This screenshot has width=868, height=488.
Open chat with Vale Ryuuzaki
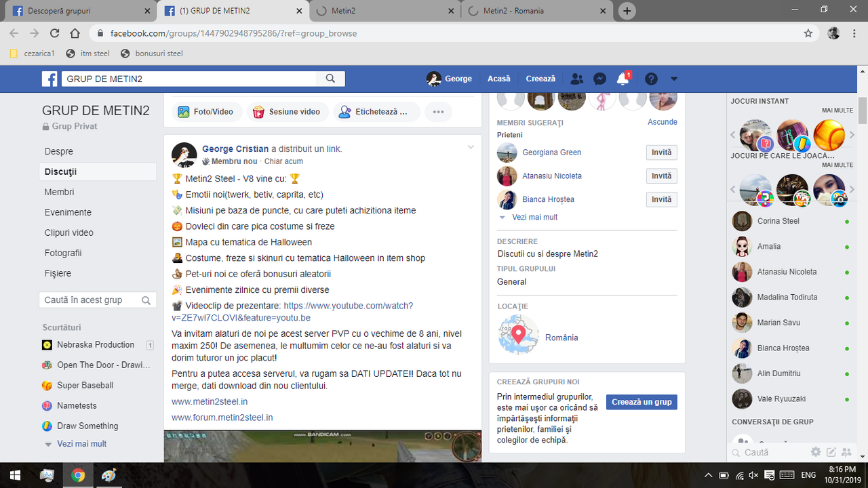791,399
